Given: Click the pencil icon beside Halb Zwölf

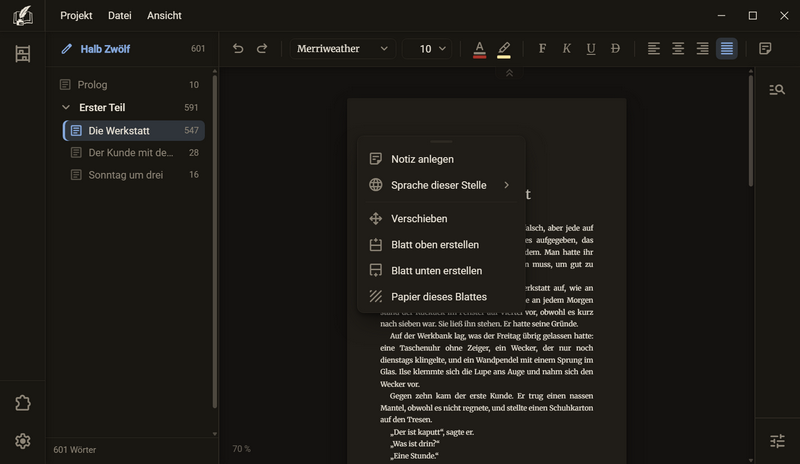Looking at the screenshot, I should click(66, 49).
